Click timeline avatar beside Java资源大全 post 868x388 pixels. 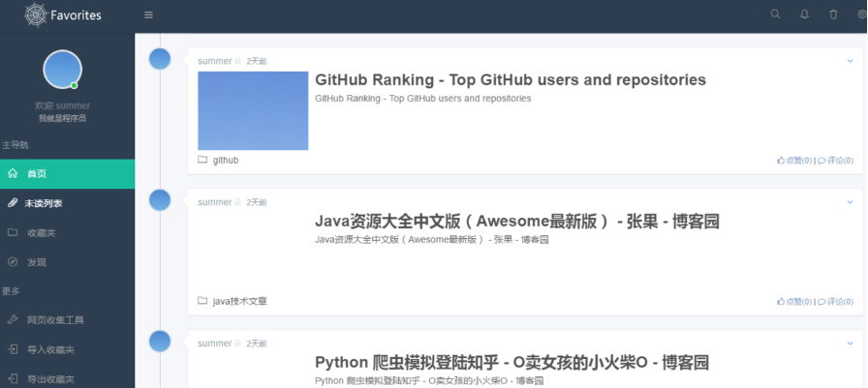[160, 200]
